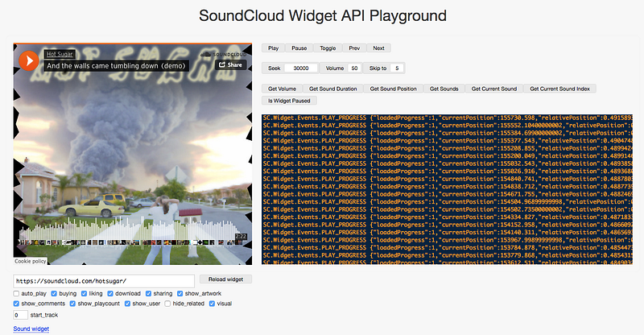Click Get Current Sound button
644x335 pixels.
pyautogui.click(x=494, y=89)
